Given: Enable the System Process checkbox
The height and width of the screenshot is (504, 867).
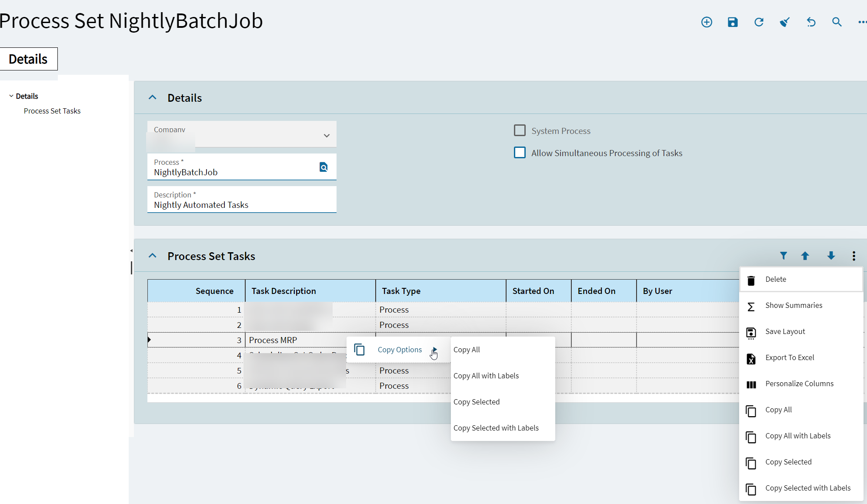Looking at the screenshot, I should 520,130.
